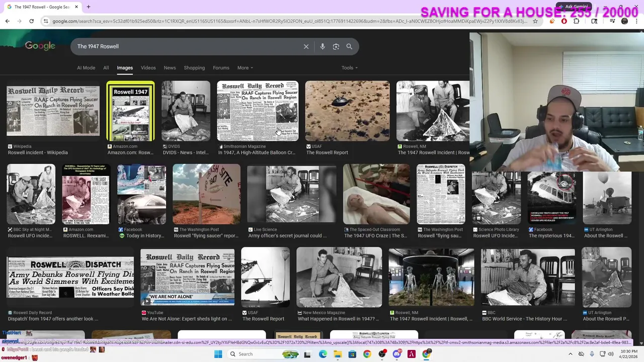
Task: Click the browser address bar URL
Action: coord(289,21)
